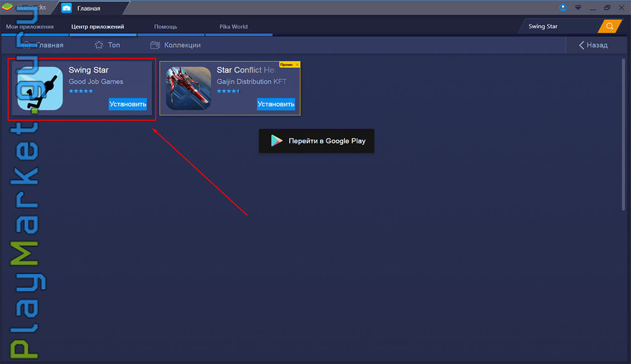Open the Swing Star app icon
Image resolution: width=631 pixels, height=364 pixels.
tap(40, 89)
